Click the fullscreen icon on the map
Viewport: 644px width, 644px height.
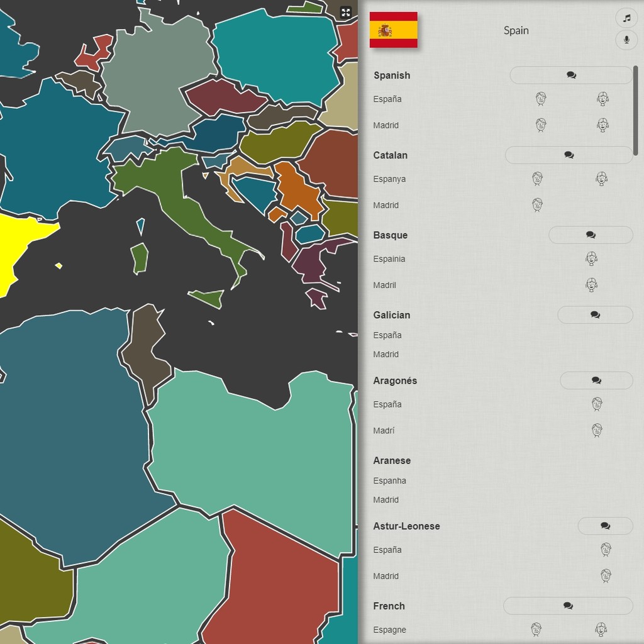click(345, 11)
